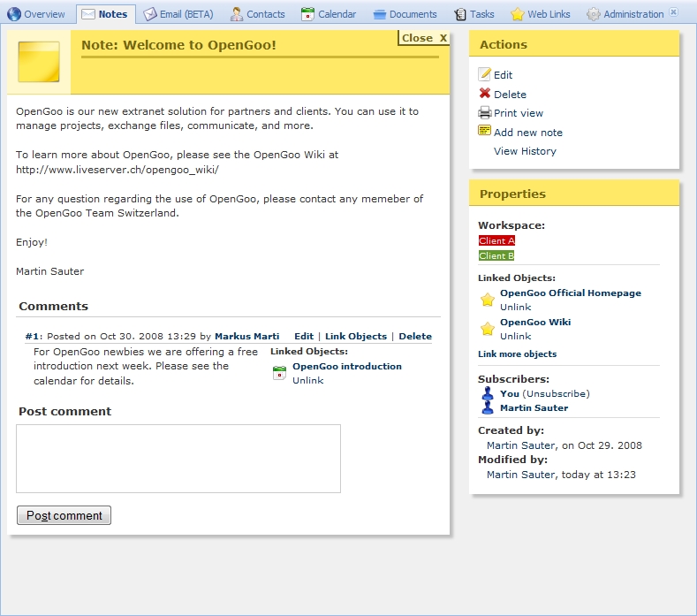Select the red Client A workspace tag

(x=496, y=240)
